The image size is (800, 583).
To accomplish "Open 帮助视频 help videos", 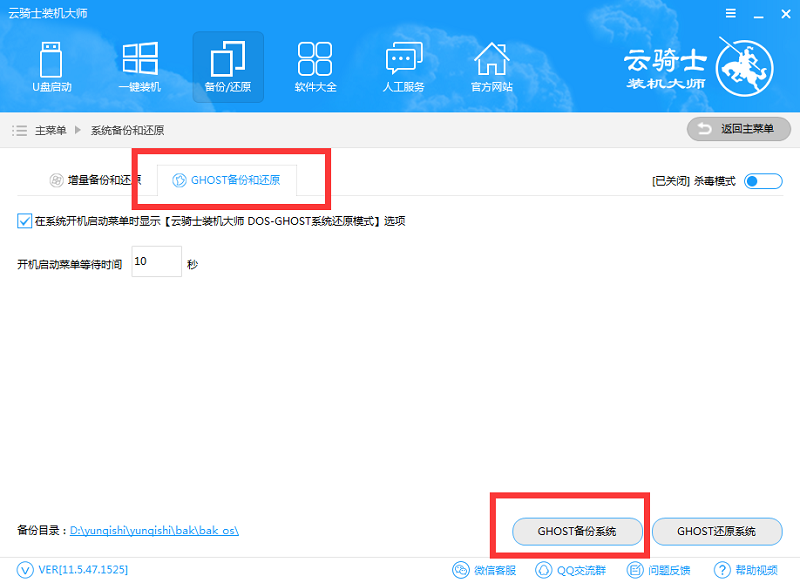I will point(746,570).
